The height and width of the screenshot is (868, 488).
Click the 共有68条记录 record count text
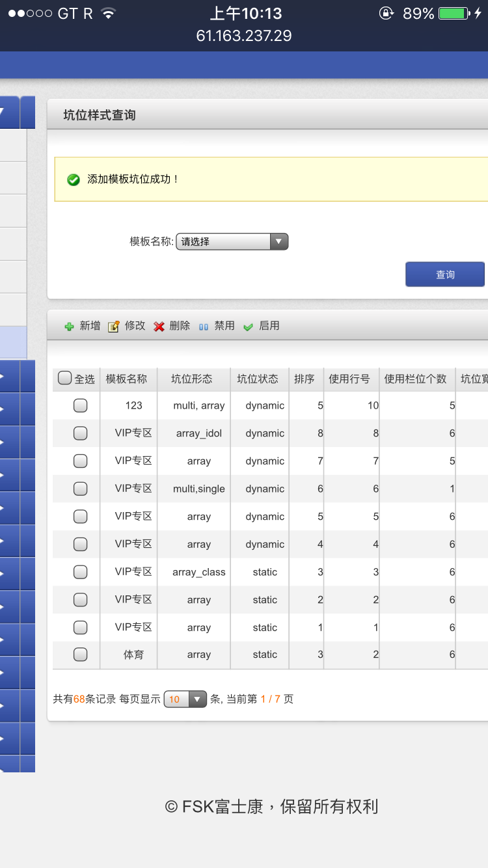point(85,699)
